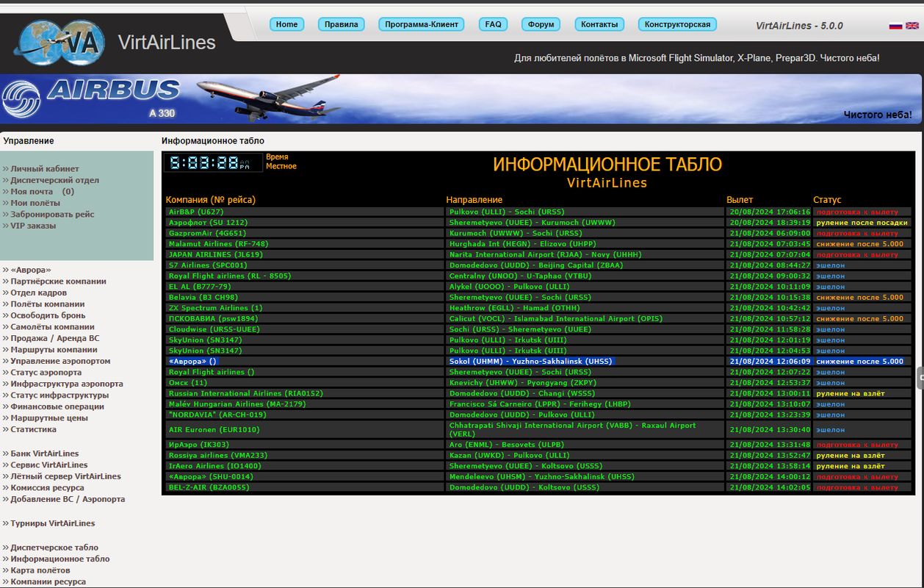Open Полёты компании link
Image resolution: width=924 pixels, height=588 pixels.
pyautogui.click(x=47, y=304)
